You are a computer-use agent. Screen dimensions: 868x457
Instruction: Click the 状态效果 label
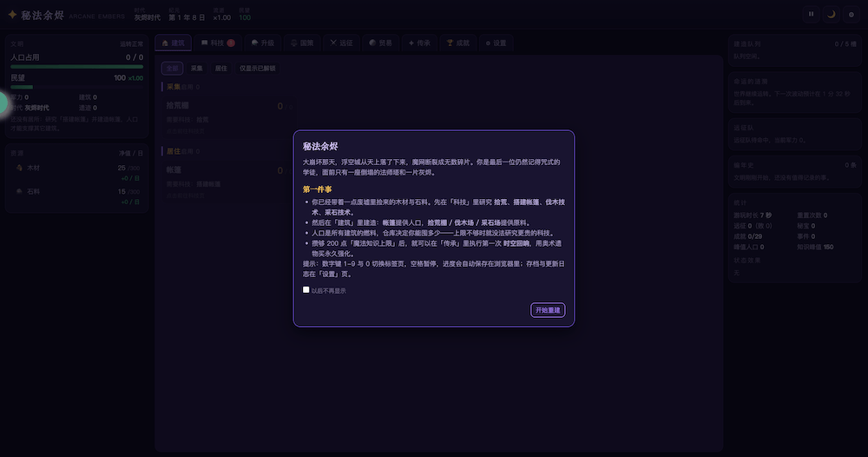[746, 261]
